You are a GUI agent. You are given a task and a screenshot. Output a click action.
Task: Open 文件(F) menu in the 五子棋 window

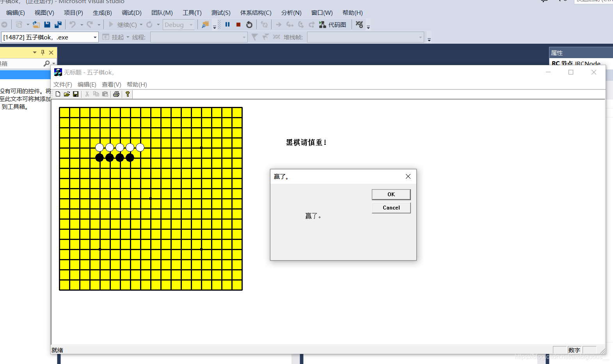(62, 85)
